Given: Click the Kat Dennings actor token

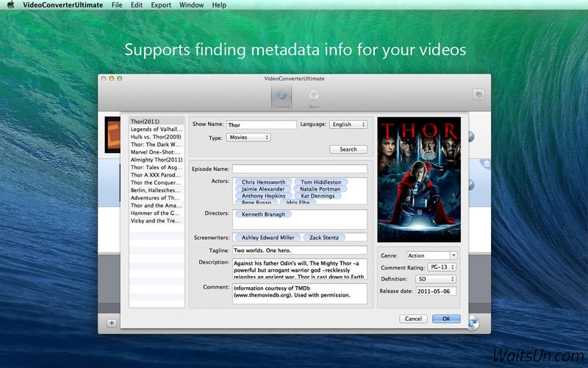Looking at the screenshot, I should 318,196.
